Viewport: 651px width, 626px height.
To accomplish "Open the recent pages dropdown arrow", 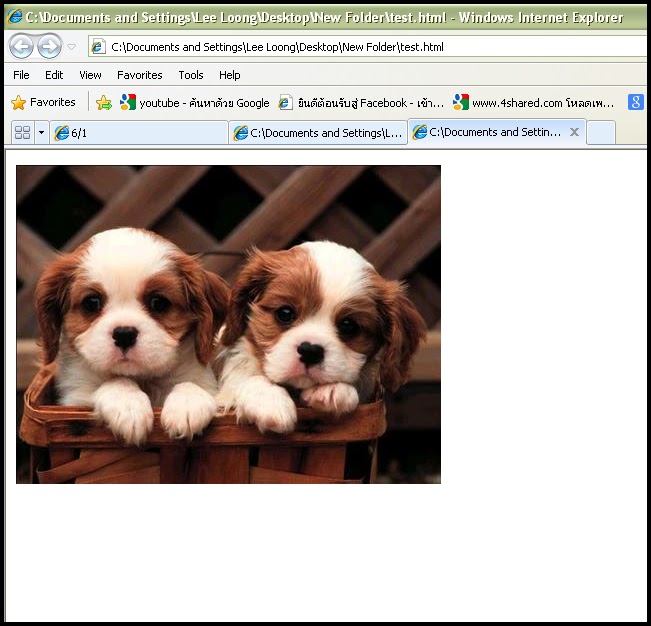I will 72,46.
